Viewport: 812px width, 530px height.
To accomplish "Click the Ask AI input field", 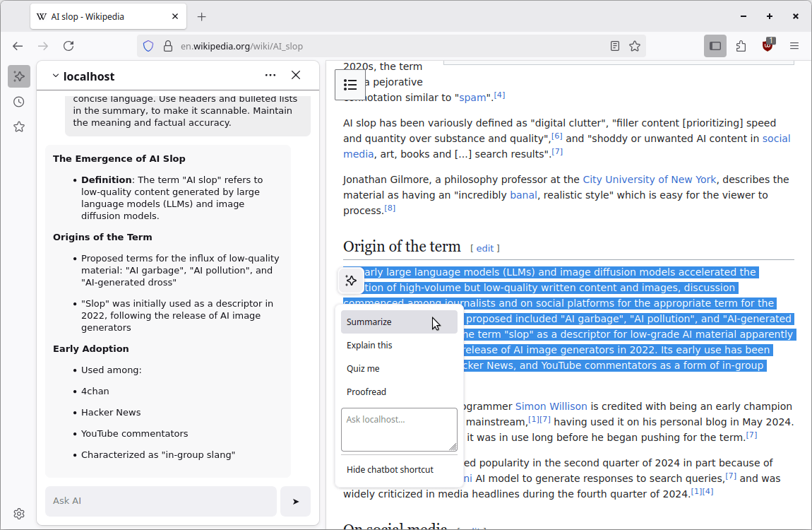I will [x=161, y=501].
